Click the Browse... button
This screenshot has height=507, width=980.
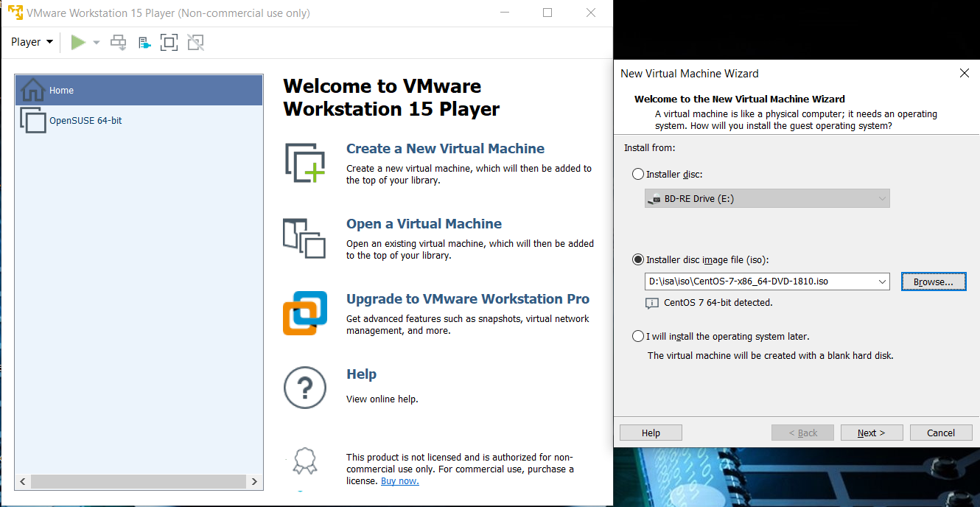tap(934, 282)
